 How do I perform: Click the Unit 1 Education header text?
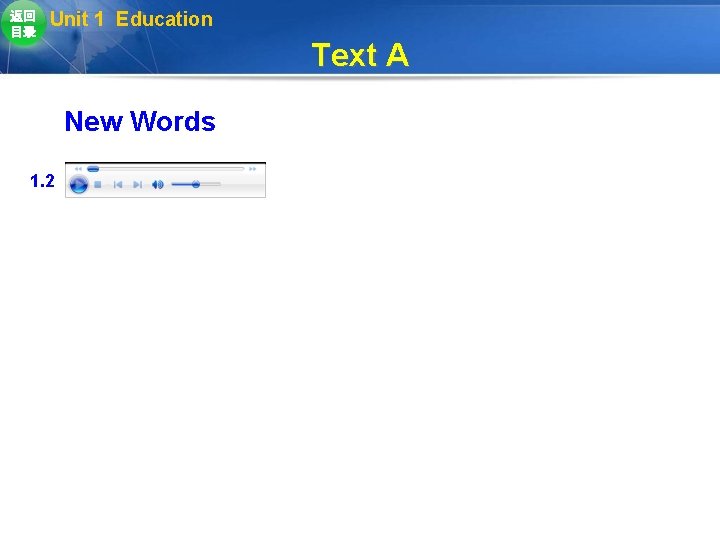[x=131, y=19]
